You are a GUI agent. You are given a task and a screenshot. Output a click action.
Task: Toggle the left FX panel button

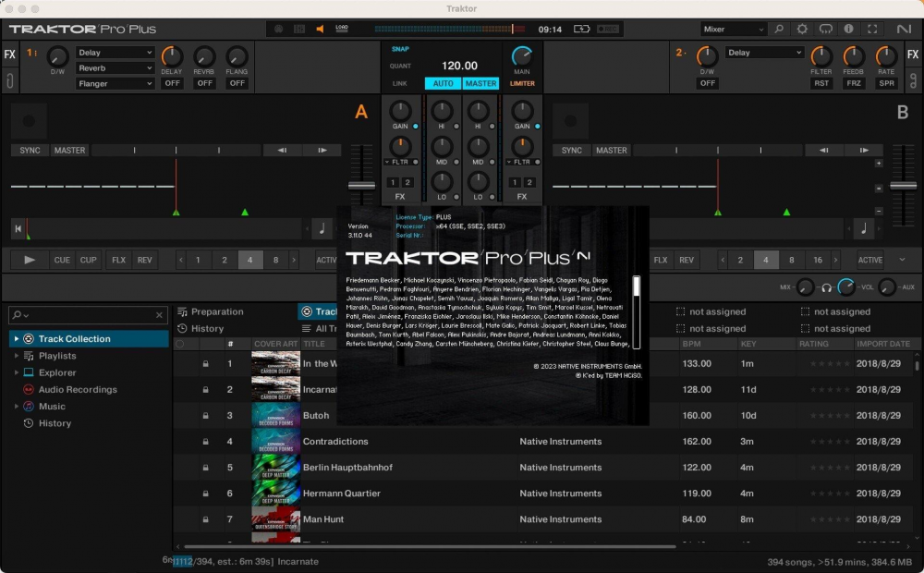(10, 55)
